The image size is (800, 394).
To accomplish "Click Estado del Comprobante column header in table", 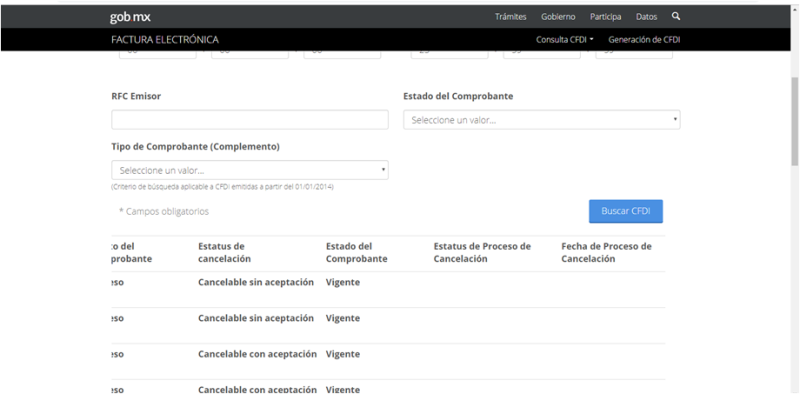I will click(357, 253).
